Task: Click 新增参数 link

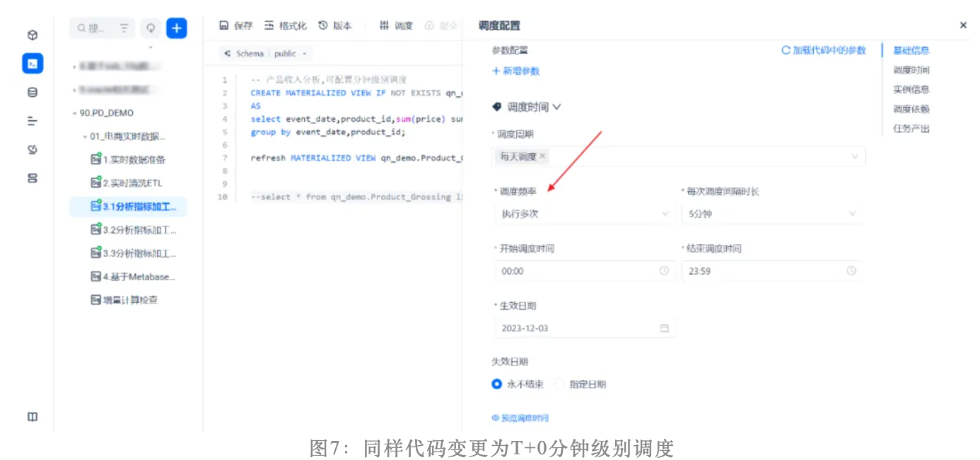Action: (516, 71)
